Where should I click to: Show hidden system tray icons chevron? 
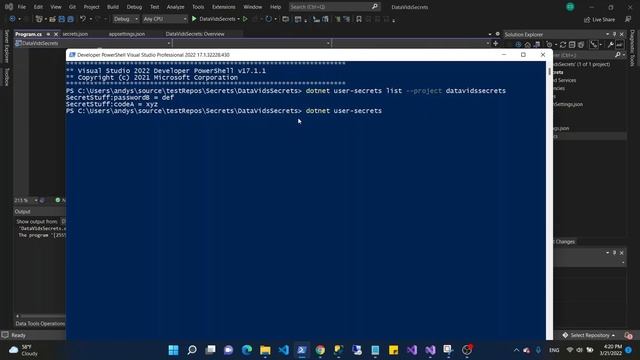point(516,350)
